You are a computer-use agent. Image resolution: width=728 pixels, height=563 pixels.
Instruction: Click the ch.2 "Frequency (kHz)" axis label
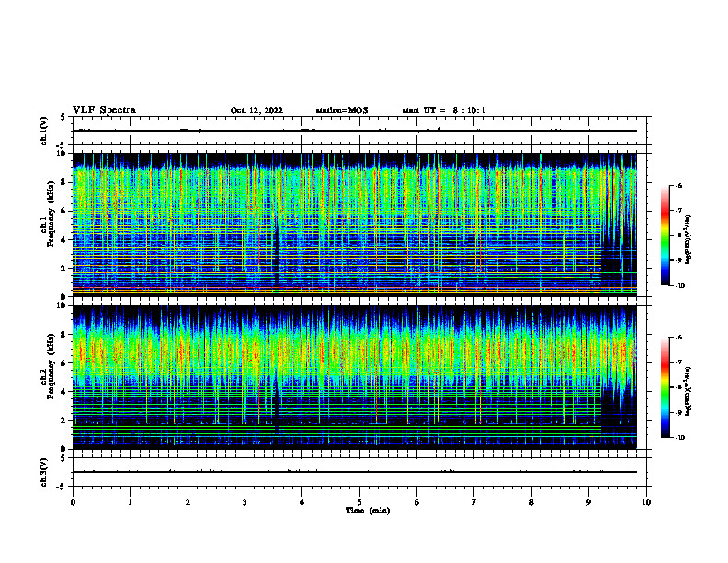pyautogui.click(x=51, y=366)
